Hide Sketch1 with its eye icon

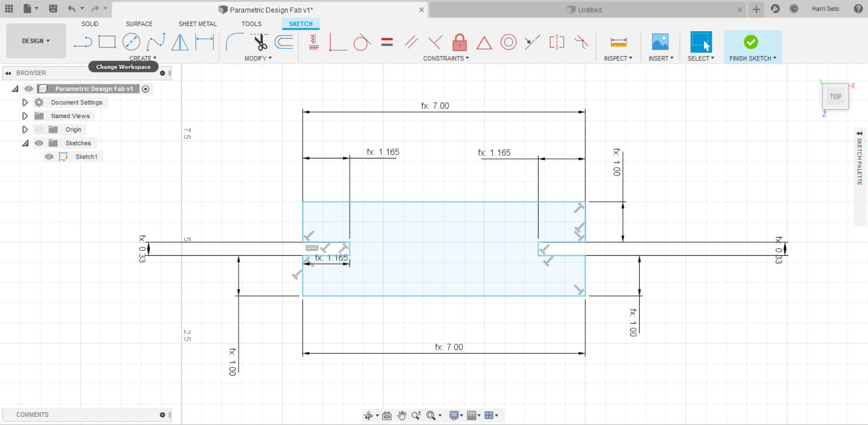click(x=49, y=157)
